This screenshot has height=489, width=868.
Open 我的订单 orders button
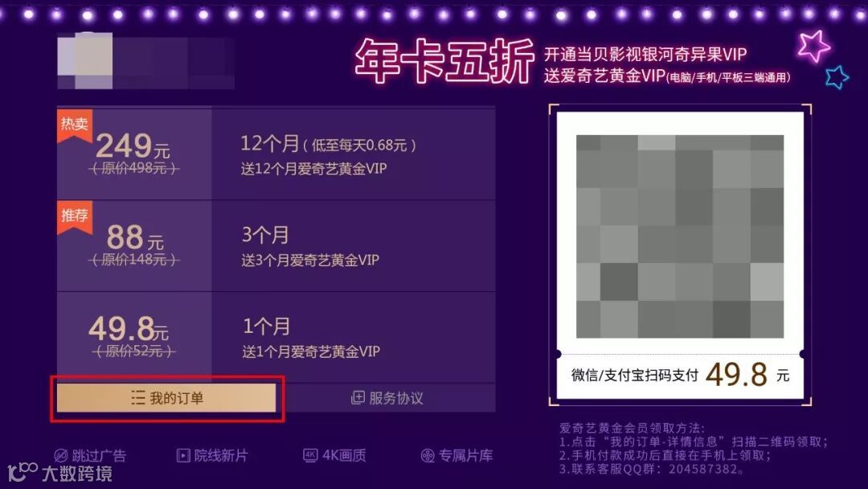click(166, 397)
